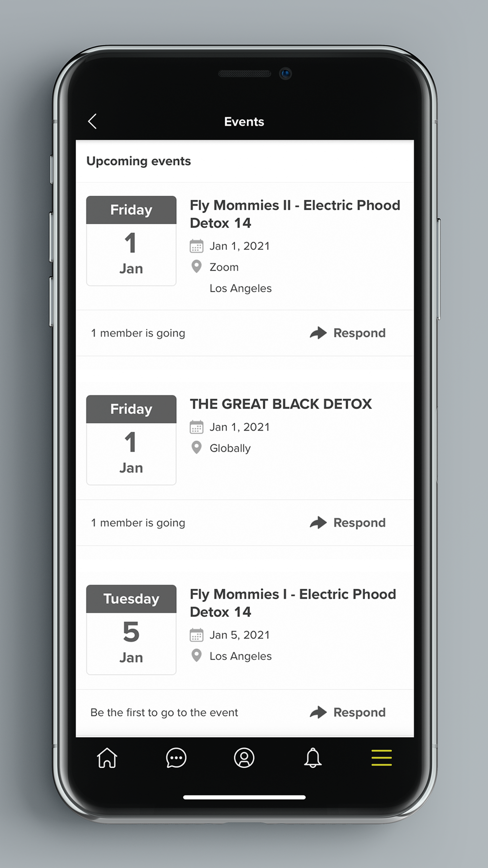Image resolution: width=488 pixels, height=868 pixels.
Task: Tap the back arrow in Events header
Action: pyautogui.click(x=92, y=122)
